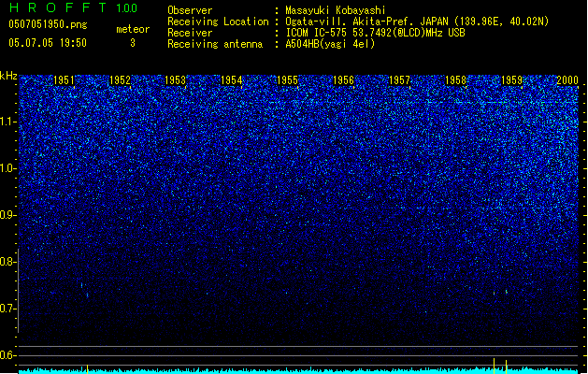Image resolution: width=588 pixels, height=374 pixels.
Task: Click observer name Masayuki Kobayashi
Action: point(336,10)
